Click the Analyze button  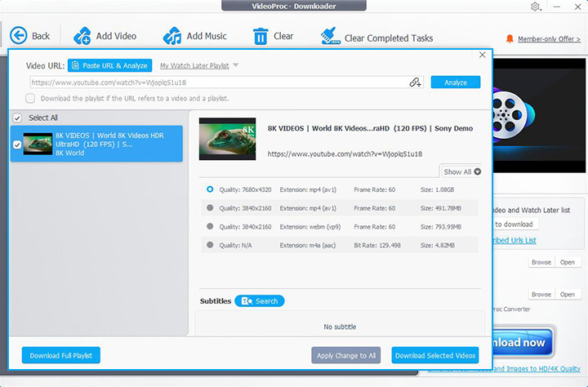pos(456,82)
